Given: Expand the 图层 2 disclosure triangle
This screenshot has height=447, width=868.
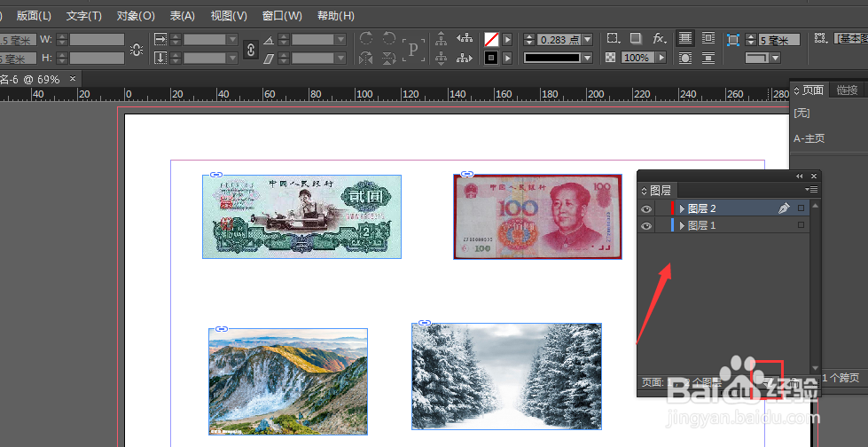Looking at the screenshot, I should 682,208.
